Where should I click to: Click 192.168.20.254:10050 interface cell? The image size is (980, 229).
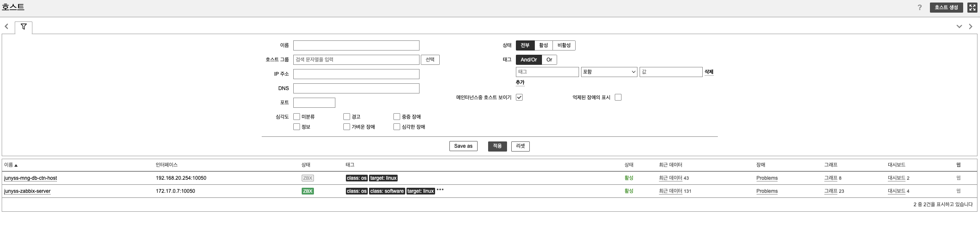click(181, 178)
